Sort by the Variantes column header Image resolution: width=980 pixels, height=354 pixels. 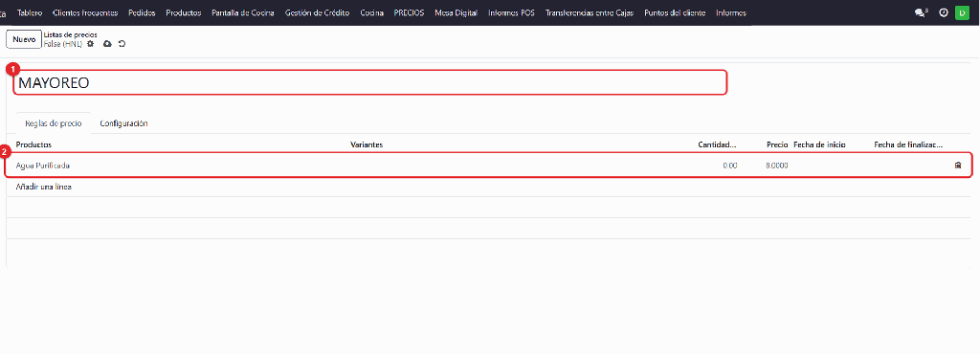pos(367,144)
